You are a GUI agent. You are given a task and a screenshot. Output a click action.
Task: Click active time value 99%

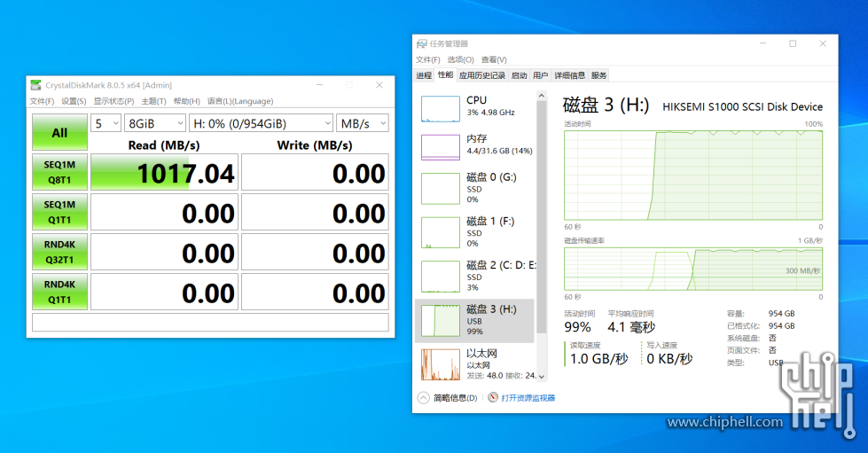pyautogui.click(x=577, y=327)
